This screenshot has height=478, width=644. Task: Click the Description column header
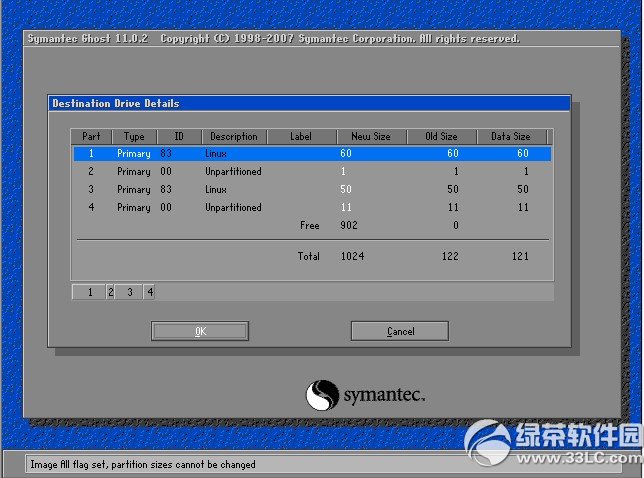point(233,136)
